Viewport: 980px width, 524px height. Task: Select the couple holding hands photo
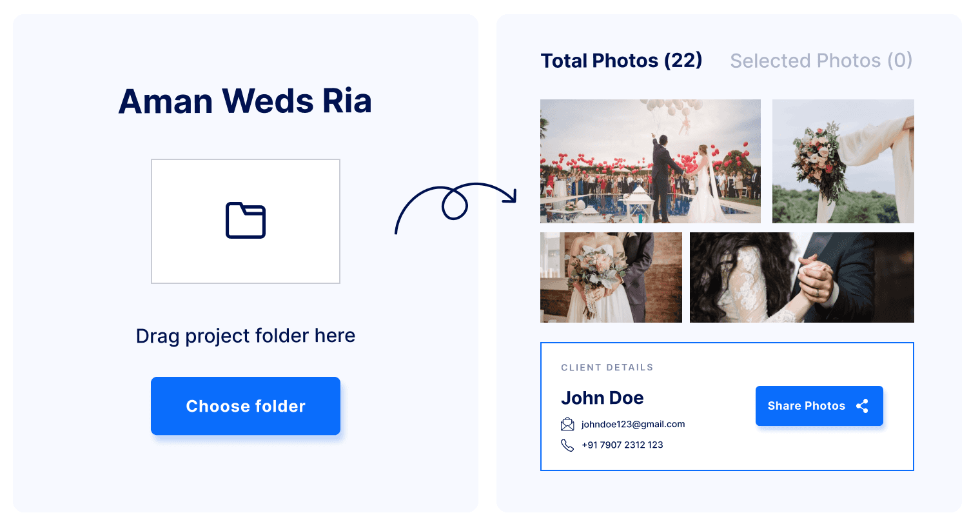pyautogui.click(x=802, y=277)
